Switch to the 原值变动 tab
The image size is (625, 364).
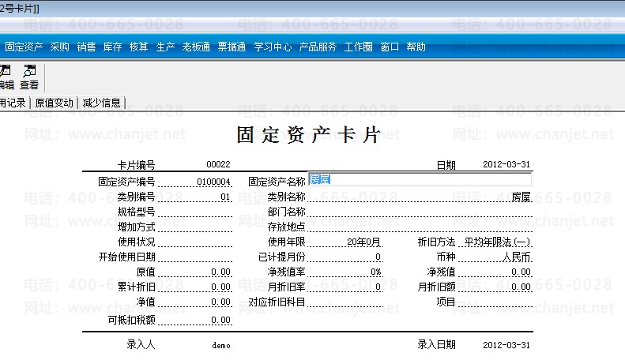(55, 103)
